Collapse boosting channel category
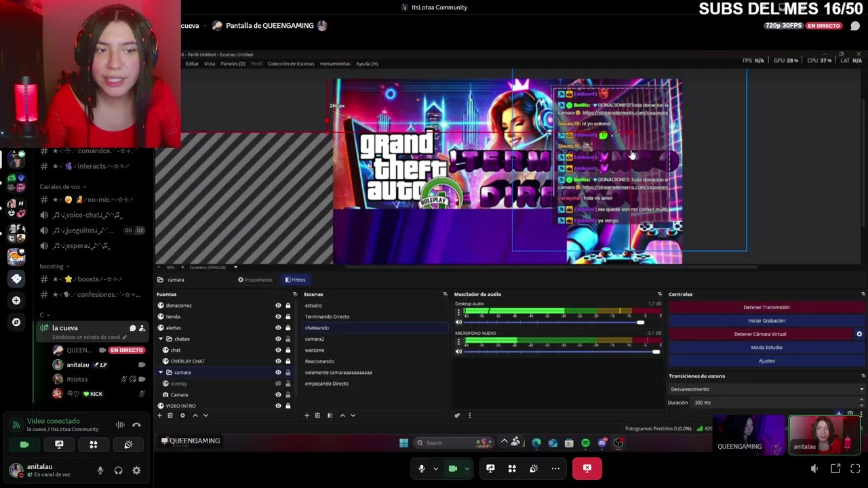The height and width of the screenshot is (488, 868). [x=54, y=266]
